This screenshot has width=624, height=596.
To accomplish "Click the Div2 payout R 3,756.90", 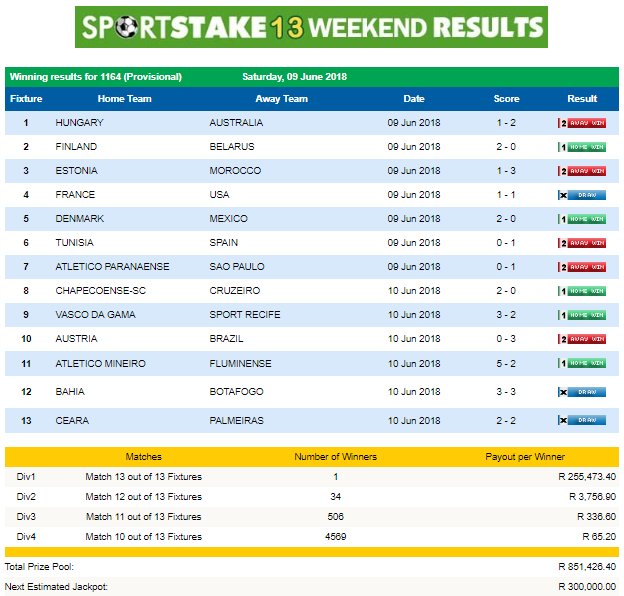I will (x=593, y=497).
